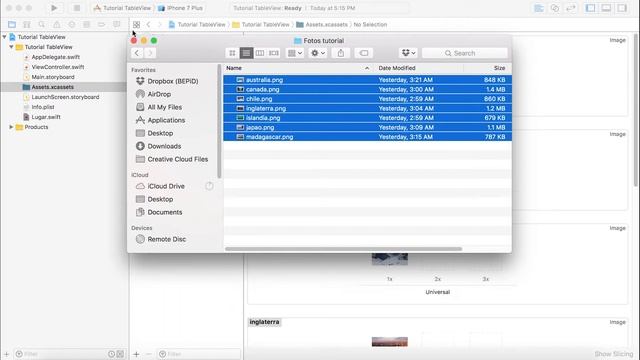Switch Finder to Cover Flow view
Viewport: 640px width, 360px height.
[x=273, y=53]
